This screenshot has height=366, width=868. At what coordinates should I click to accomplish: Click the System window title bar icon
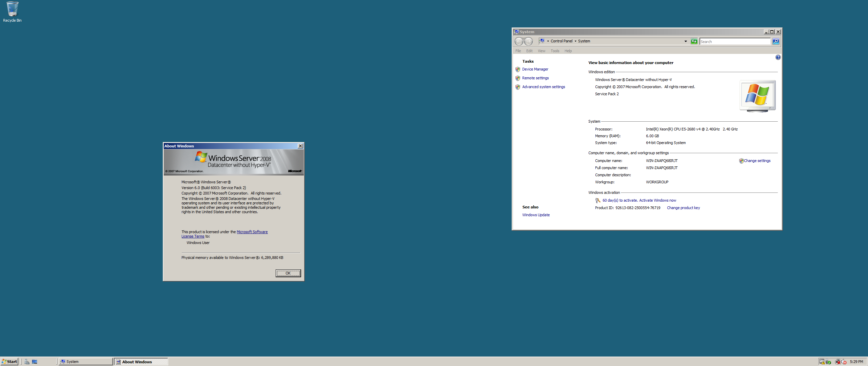(x=516, y=32)
